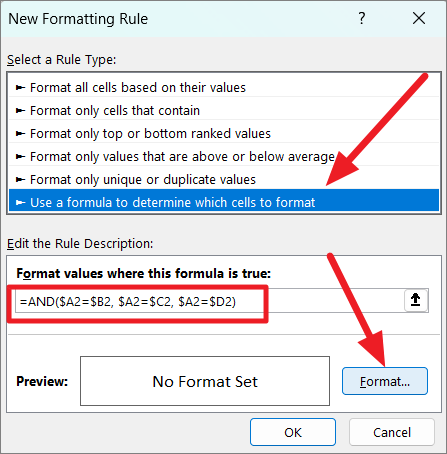Screen dimensions: 447x454
Task: Choose 'Format only cells that contain' rule type
Action: tap(224, 110)
